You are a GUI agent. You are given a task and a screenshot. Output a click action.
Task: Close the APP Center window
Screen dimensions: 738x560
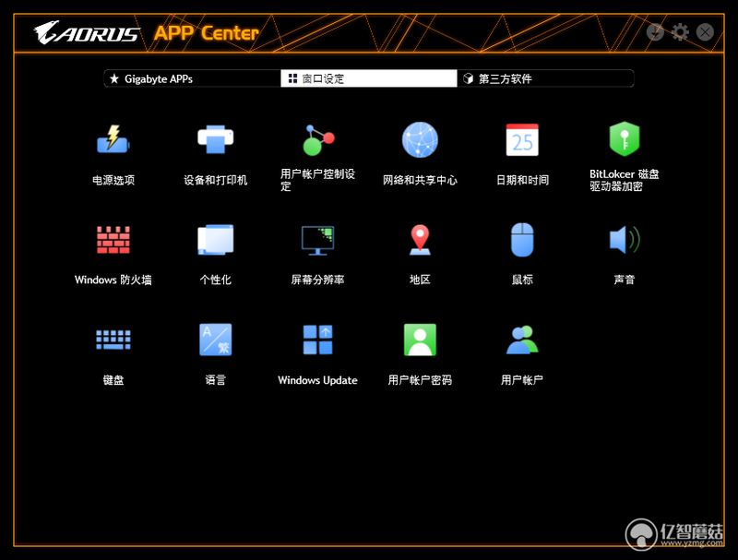705,32
